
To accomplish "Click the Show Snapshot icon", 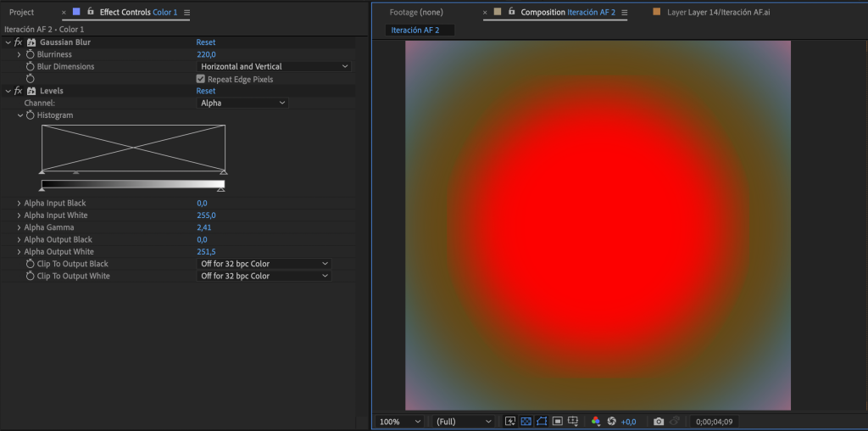I will tap(674, 422).
